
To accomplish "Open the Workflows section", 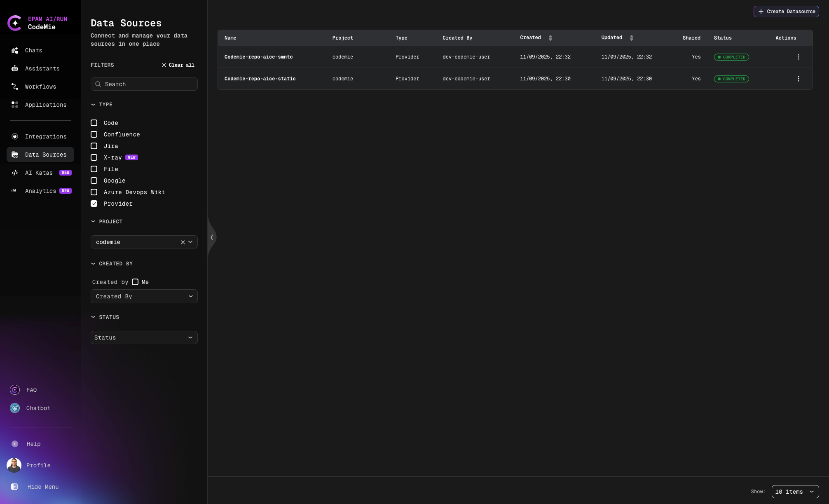I will (40, 87).
